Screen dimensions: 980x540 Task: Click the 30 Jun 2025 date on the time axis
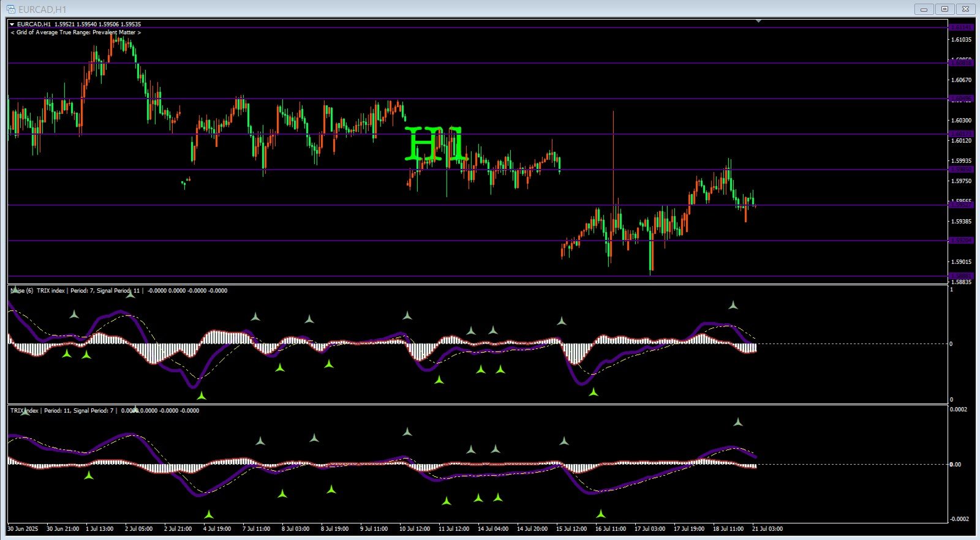23,529
